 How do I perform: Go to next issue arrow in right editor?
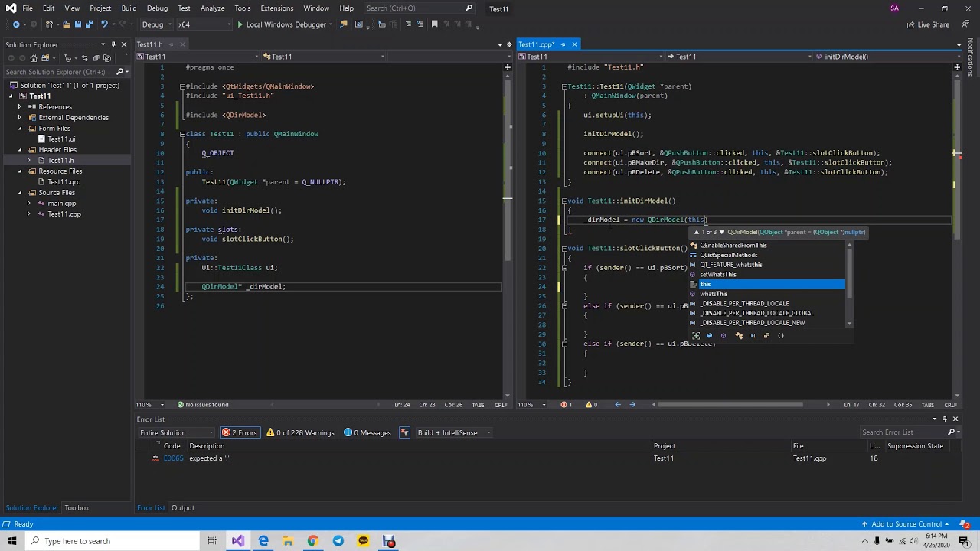point(632,404)
